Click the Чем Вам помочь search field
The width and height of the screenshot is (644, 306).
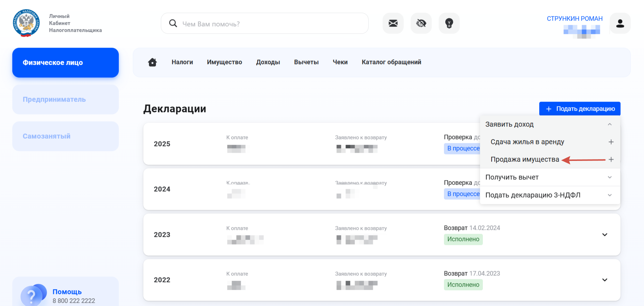pyautogui.click(x=265, y=23)
